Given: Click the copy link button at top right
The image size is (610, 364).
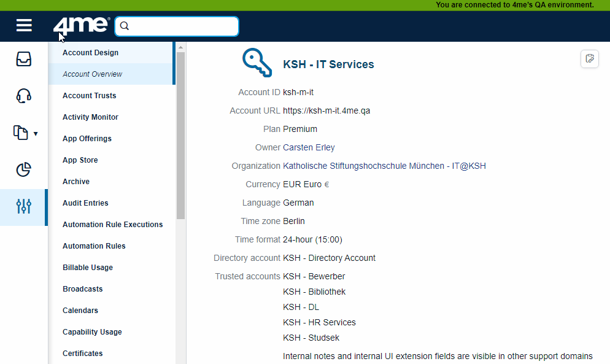Looking at the screenshot, I should click(590, 59).
